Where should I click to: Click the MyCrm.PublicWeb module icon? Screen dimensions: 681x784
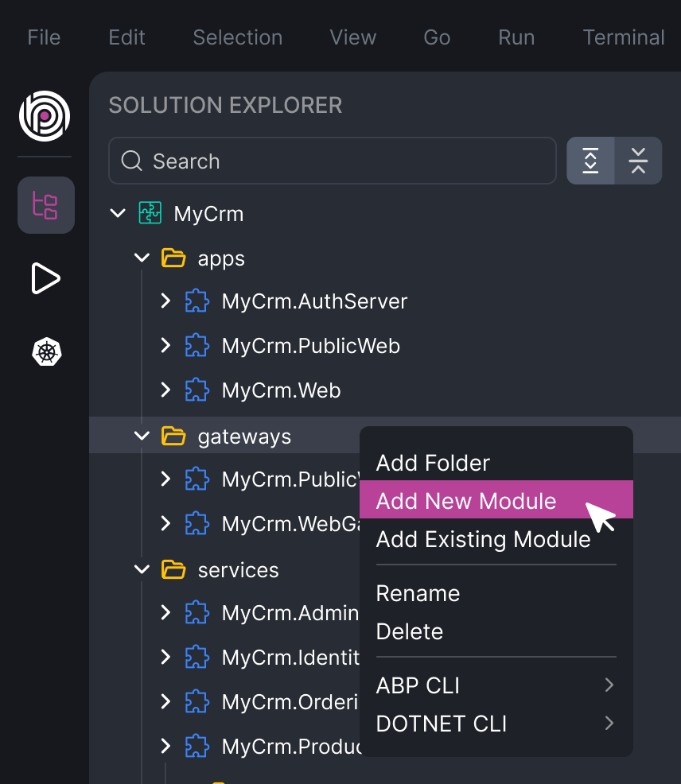[197, 346]
